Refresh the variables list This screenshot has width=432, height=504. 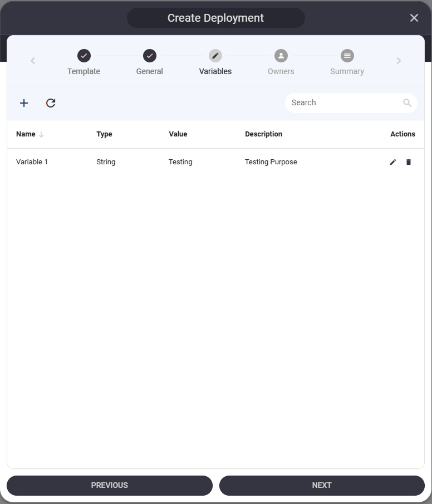point(51,103)
